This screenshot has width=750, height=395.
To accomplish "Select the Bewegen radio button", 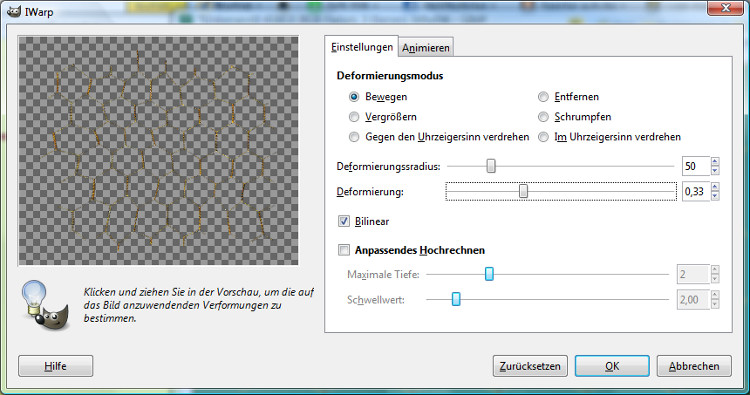I will (x=353, y=97).
